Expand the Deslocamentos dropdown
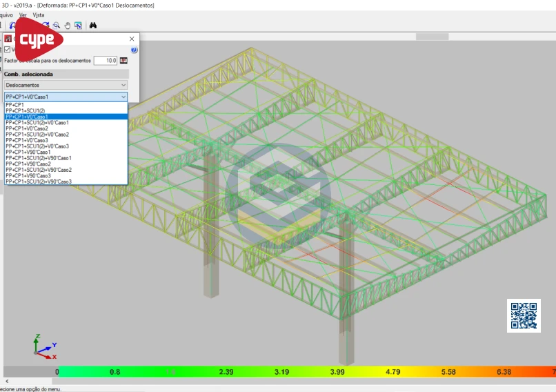 click(66, 85)
